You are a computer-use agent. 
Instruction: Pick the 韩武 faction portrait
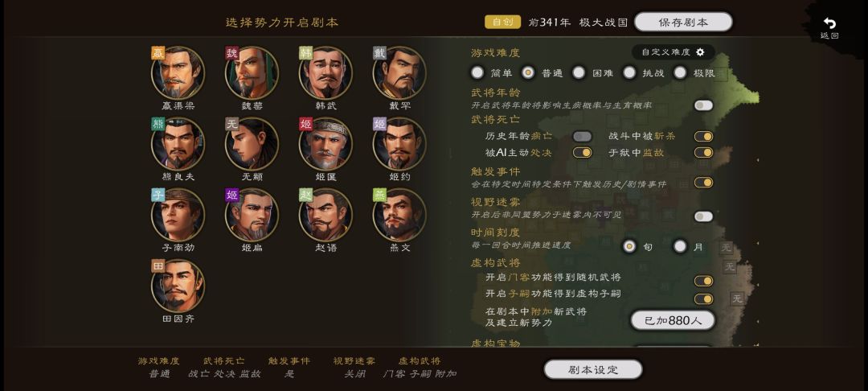[325, 72]
